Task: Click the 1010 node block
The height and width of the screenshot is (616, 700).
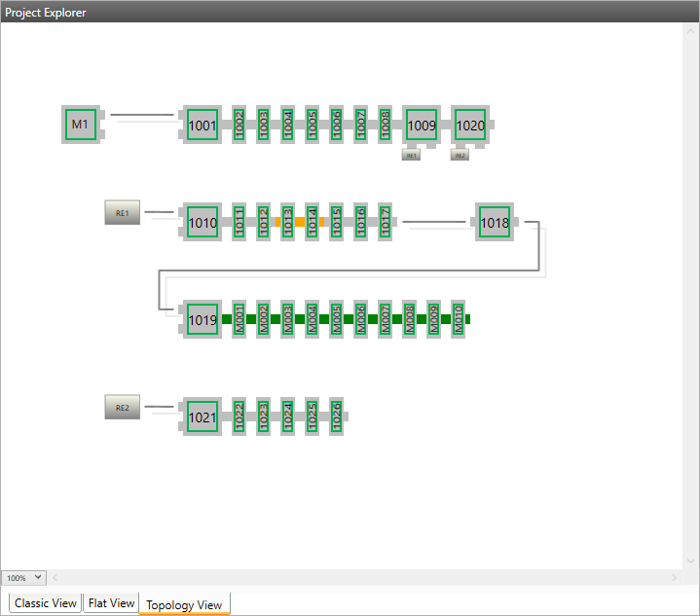Action: coord(203,222)
